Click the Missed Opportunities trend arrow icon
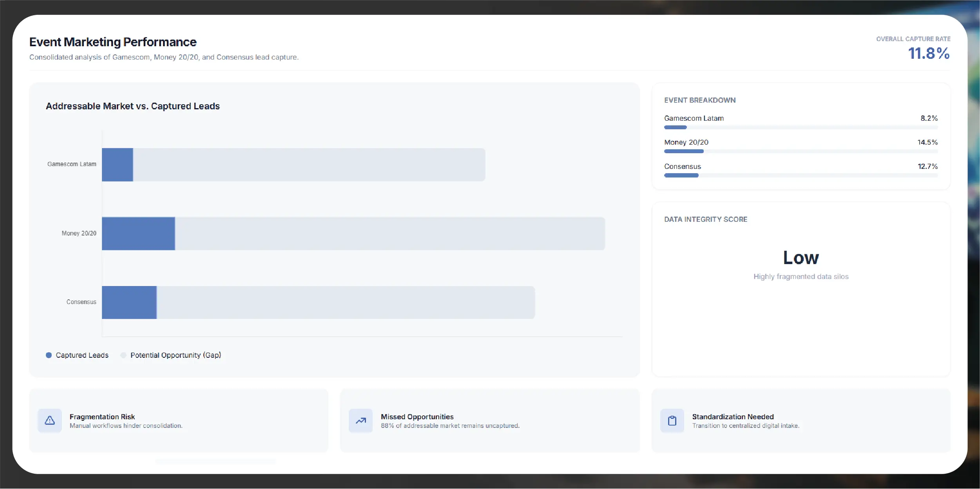 (360, 420)
